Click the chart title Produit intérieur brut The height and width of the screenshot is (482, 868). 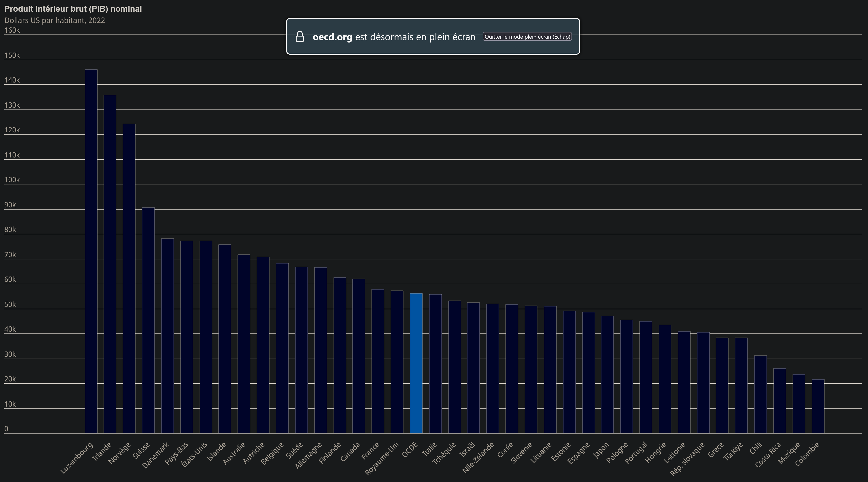click(x=73, y=9)
